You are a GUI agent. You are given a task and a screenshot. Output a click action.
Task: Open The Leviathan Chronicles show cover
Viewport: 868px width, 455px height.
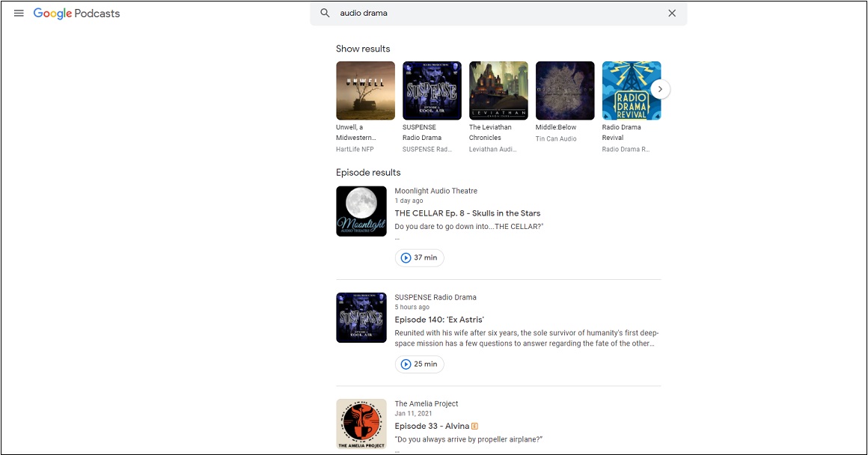coord(498,91)
